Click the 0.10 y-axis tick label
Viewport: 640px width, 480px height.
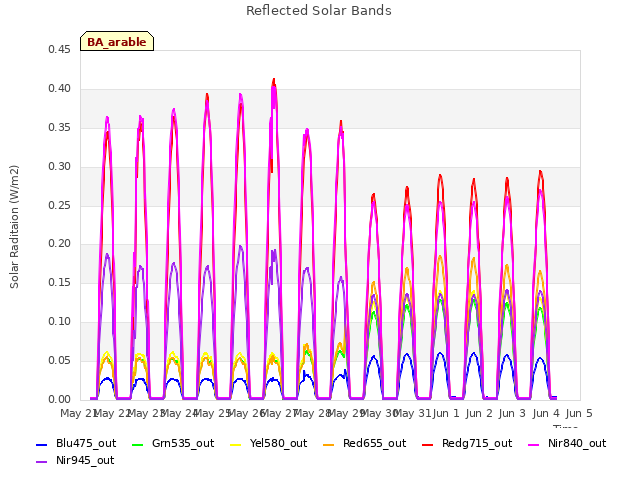[60, 322]
